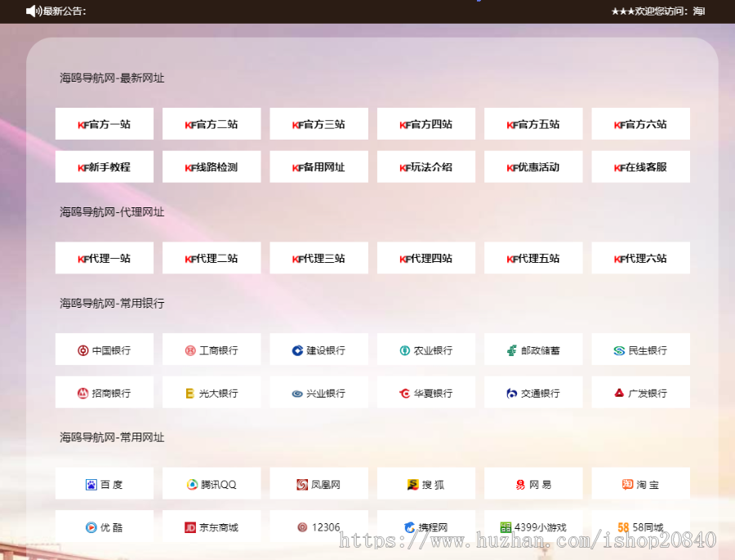The height and width of the screenshot is (560, 735).
Task: Visit the 官方一站 official site link
Action: coord(104,123)
